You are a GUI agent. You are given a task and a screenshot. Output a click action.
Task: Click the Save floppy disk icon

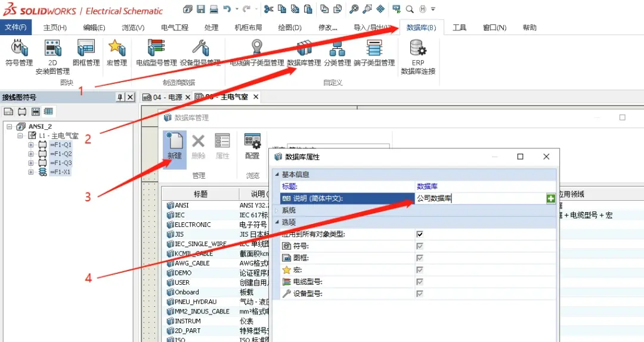[x=200, y=8]
